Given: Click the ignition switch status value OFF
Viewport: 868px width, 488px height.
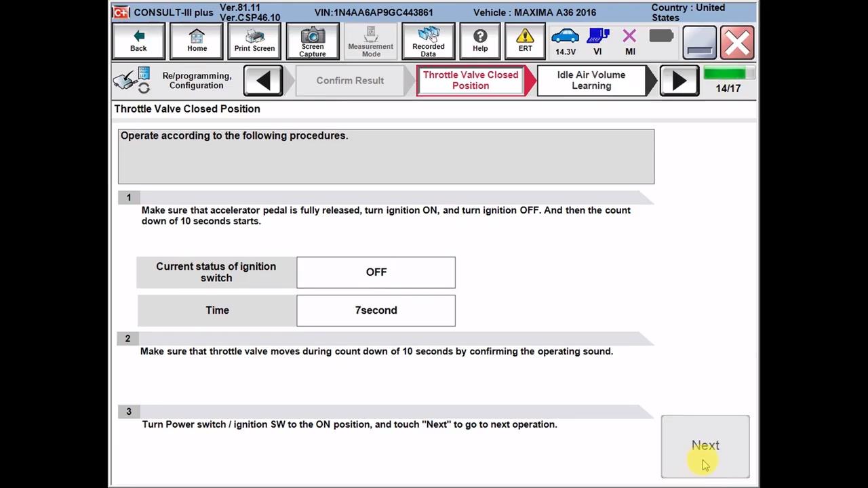Looking at the screenshot, I should [x=376, y=272].
